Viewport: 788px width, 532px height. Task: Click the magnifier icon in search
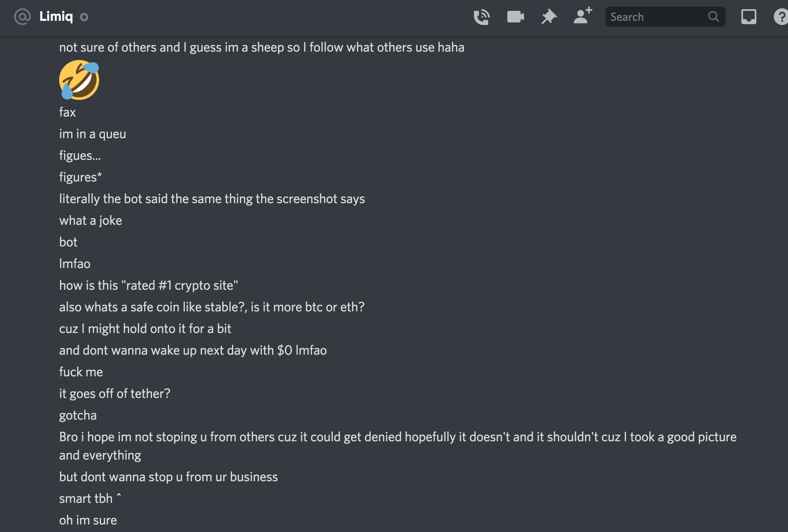[x=713, y=17]
